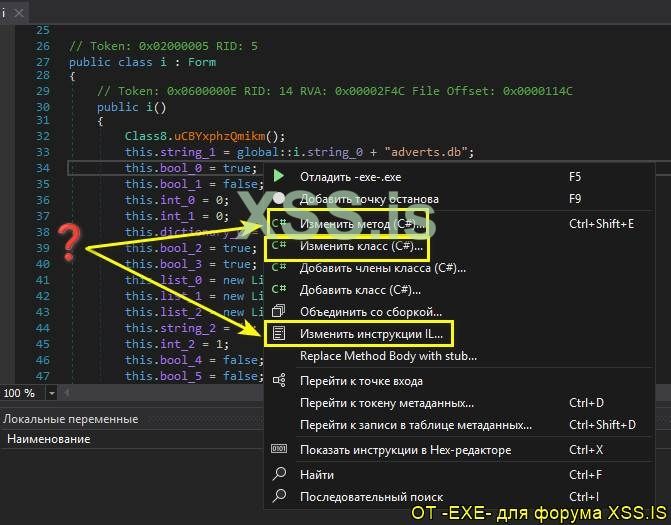
Task: Click the green debug play icon
Action: [279, 175]
